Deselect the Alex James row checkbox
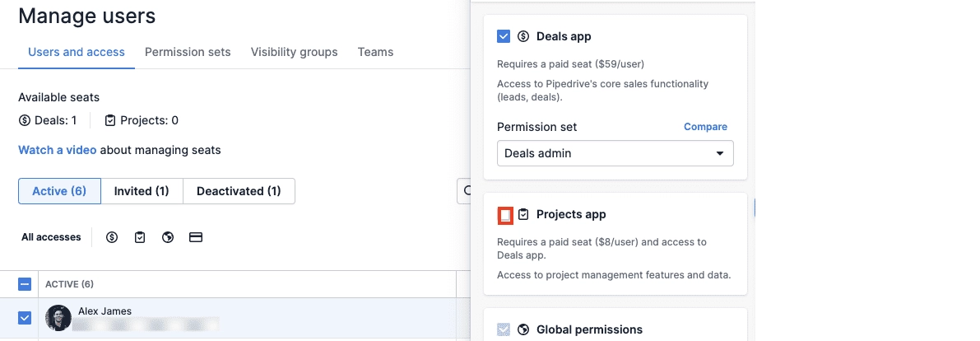The image size is (980, 341). (25, 319)
